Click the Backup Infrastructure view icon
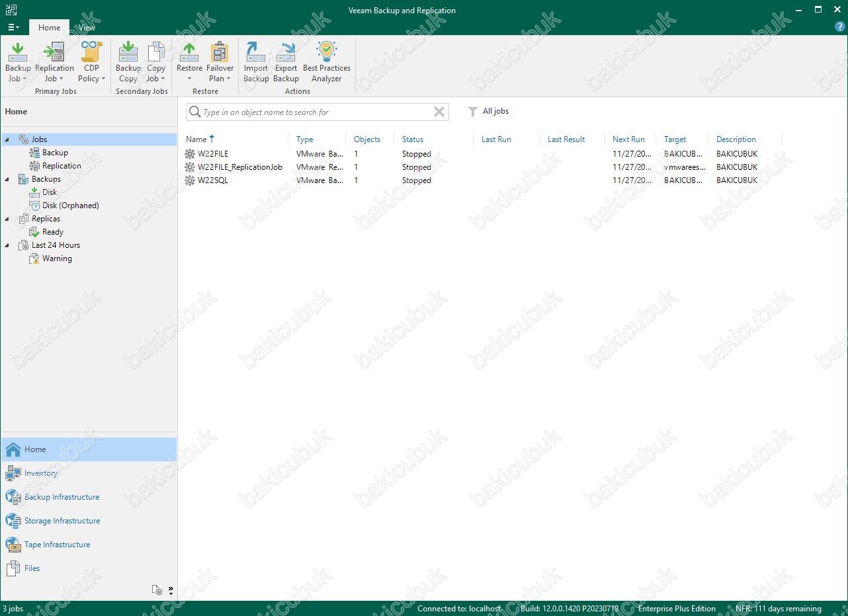848x616 pixels. pyautogui.click(x=13, y=497)
